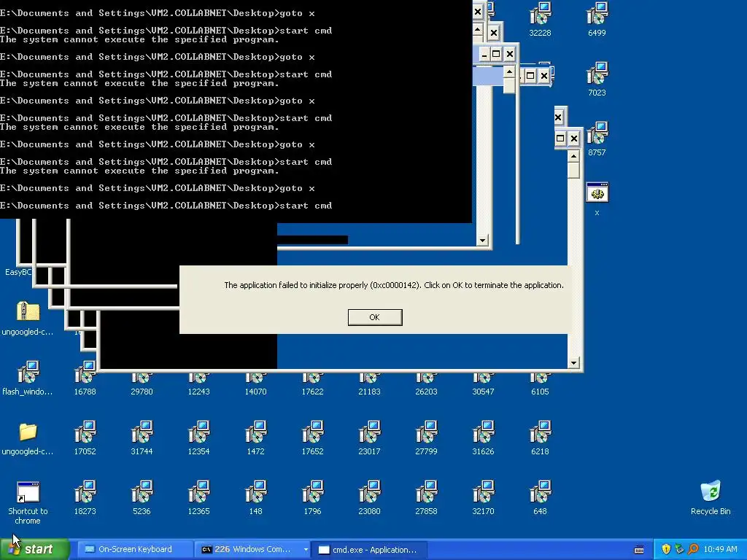The width and height of the screenshot is (747, 560).
Task: Click scroll down arrow of large cmd window
Action: [482, 240]
